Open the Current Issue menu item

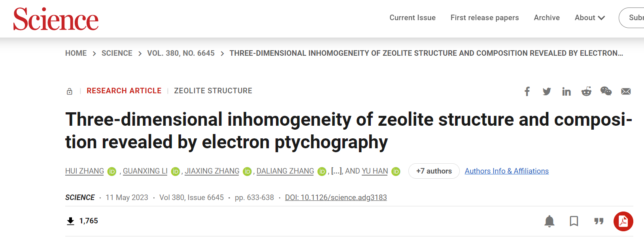pos(413,18)
